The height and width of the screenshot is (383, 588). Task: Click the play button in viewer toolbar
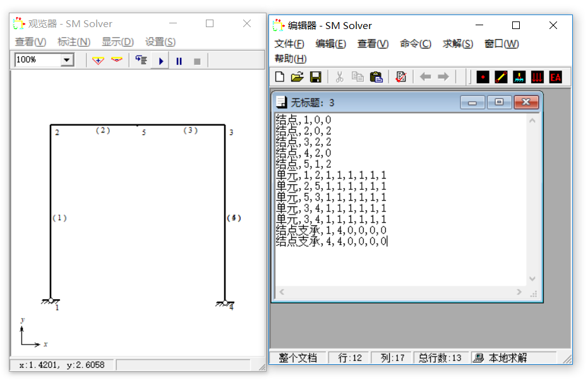[161, 61]
